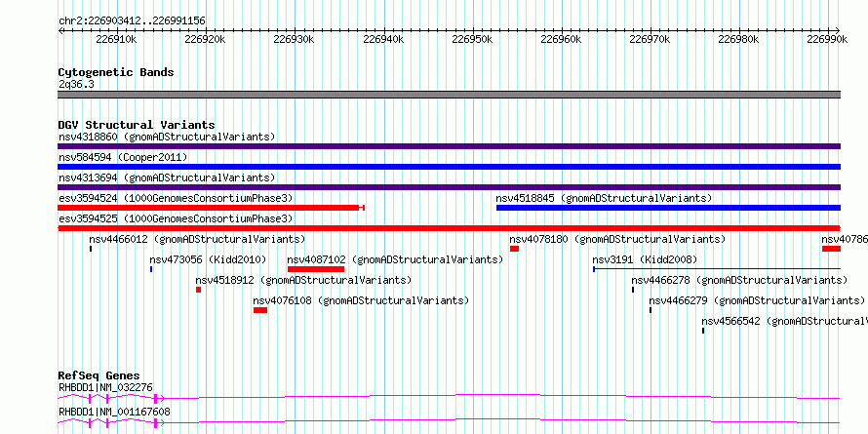Click the nsv4318860 purple variant bar

pos(449,146)
